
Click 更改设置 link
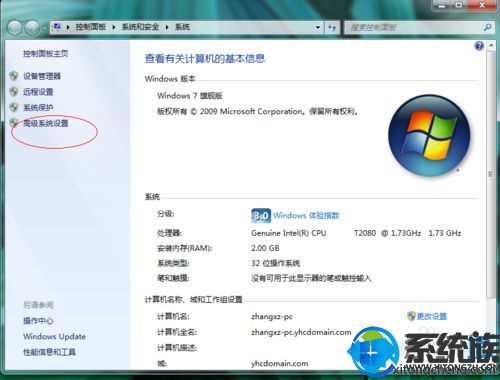[432, 316]
